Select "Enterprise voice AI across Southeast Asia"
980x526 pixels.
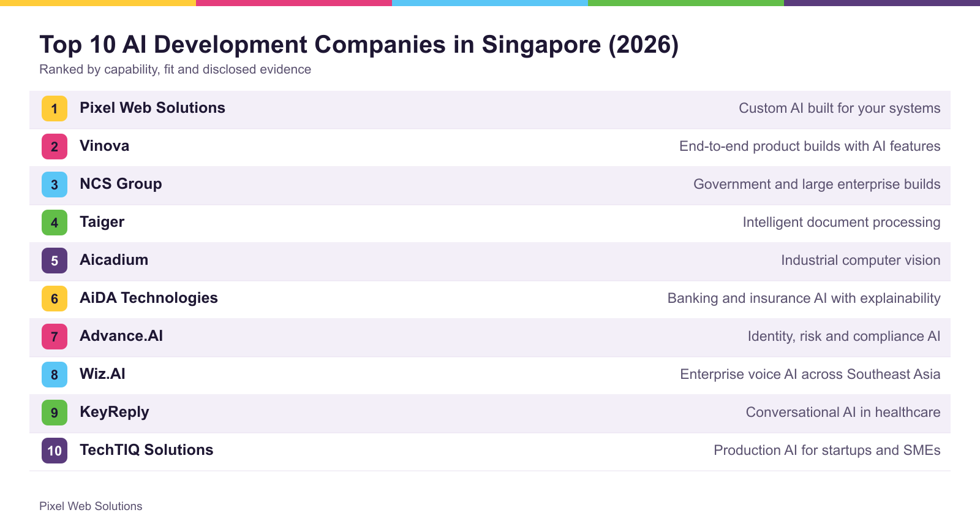pyautogui.click(x=810, y=375)
